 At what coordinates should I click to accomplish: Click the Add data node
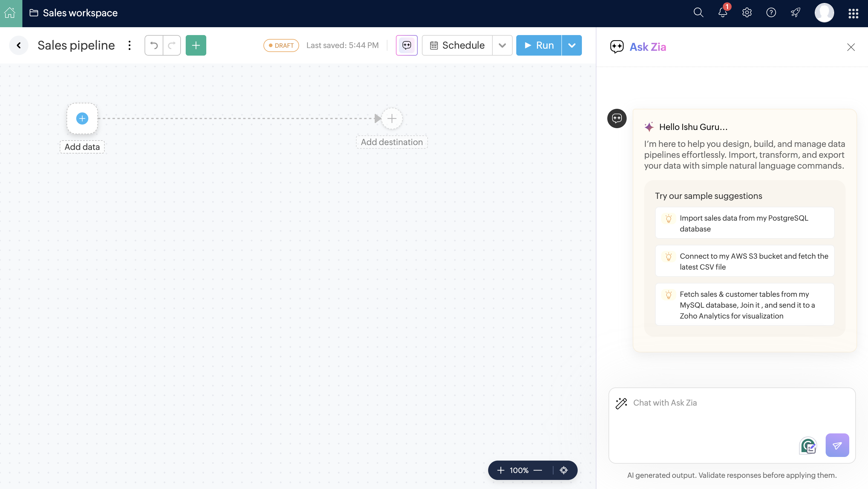coord(82,118)
